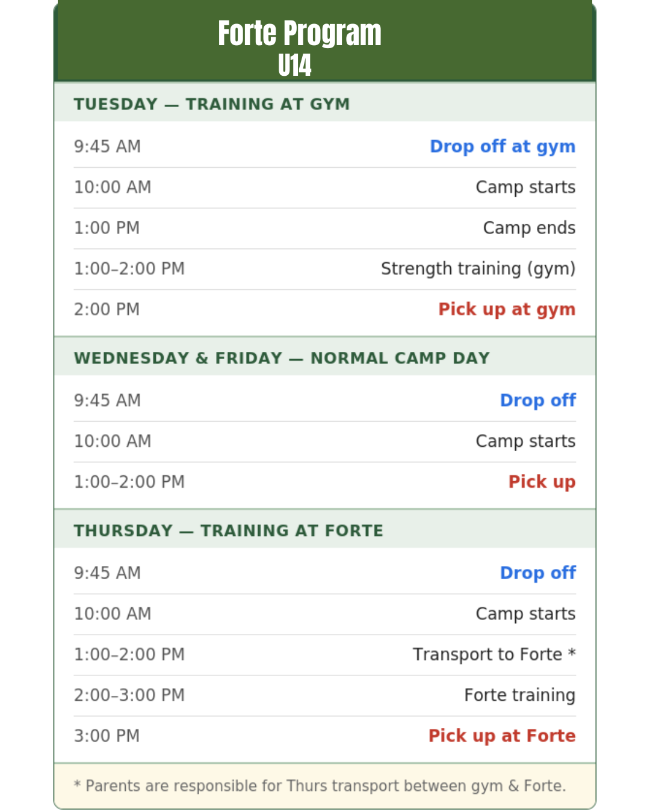Screen dimensions: 650x812
Task: Select the Tuesday Training at Gym heading
Action: click(x=212, y=104)
